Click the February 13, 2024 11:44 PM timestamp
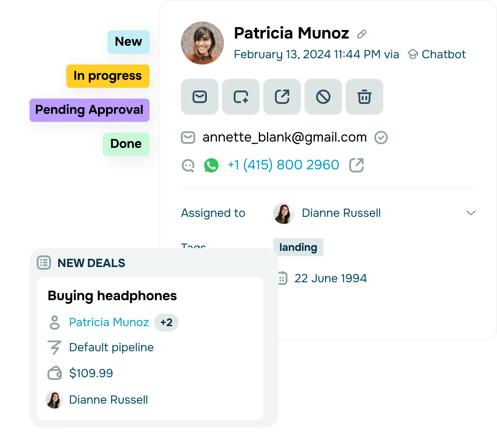The height and width of the screenshot is (448, 497). tap(307, 55)
